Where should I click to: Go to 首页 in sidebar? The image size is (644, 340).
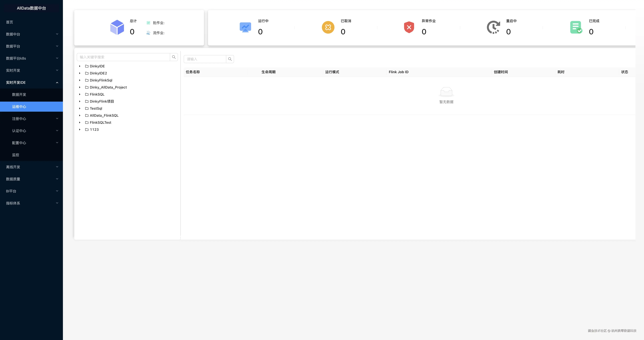coord(9,22)
